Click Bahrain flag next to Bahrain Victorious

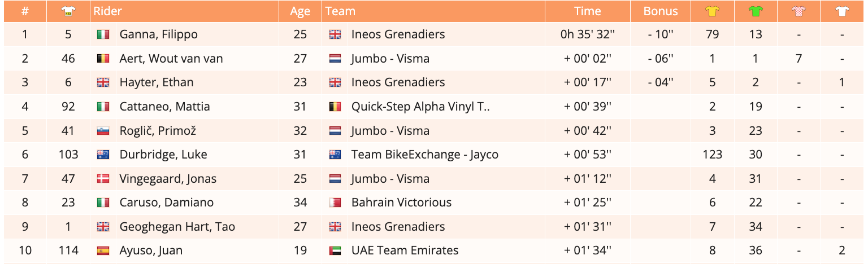point(335,203)
